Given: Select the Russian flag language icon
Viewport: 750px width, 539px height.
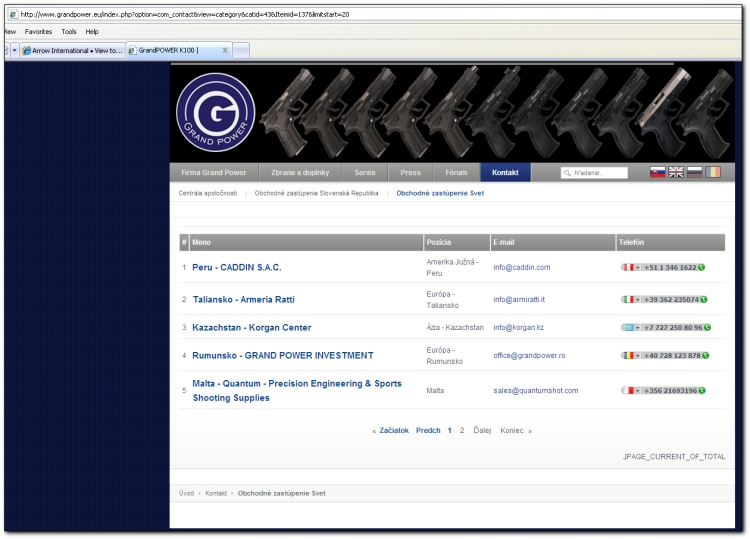Looking at the screenshot, I should (694, 173).
